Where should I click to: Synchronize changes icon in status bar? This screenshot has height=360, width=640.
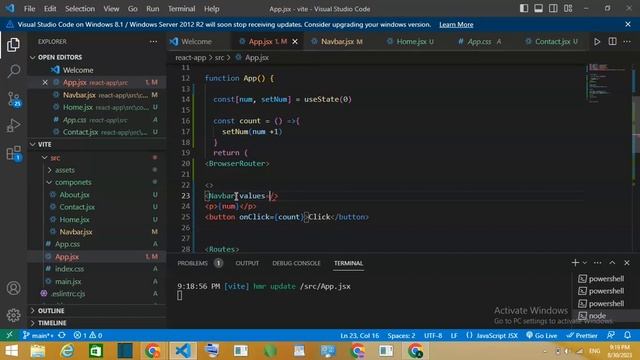(x=62, y=336)
